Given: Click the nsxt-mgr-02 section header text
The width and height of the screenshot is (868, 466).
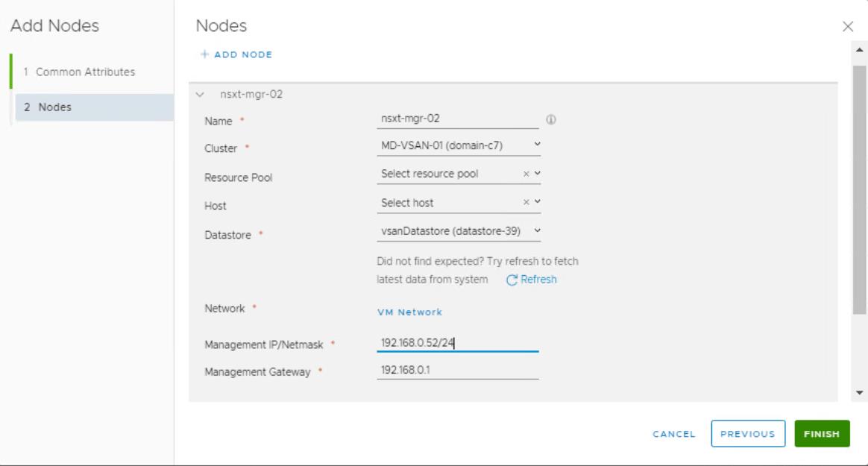Looking at the screenshot, I should coord(251,95).
